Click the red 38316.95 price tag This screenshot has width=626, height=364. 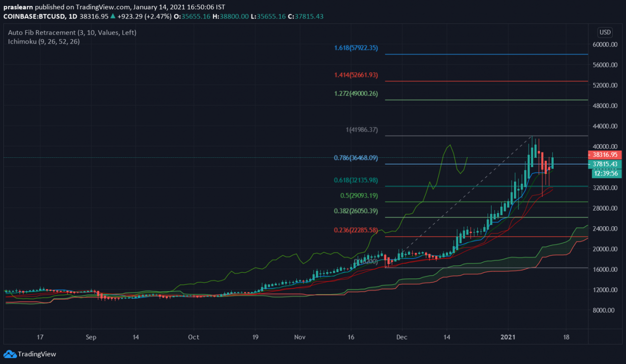click(606, 154)
